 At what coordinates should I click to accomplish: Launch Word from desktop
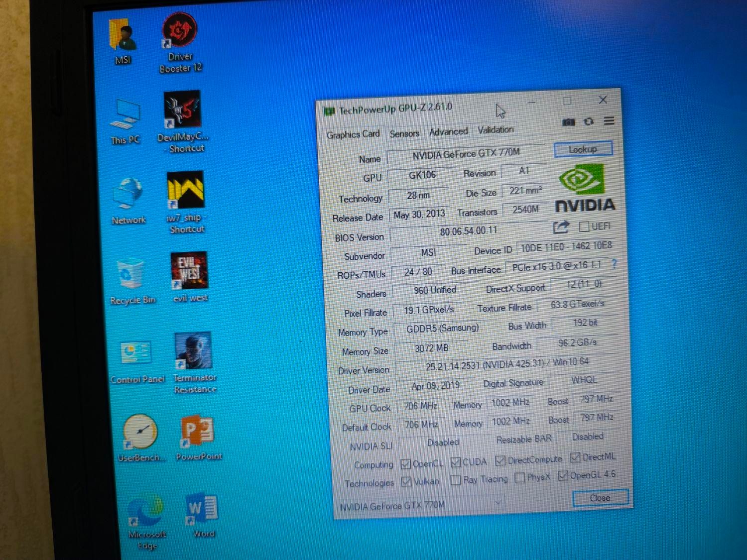pos(203,516)
